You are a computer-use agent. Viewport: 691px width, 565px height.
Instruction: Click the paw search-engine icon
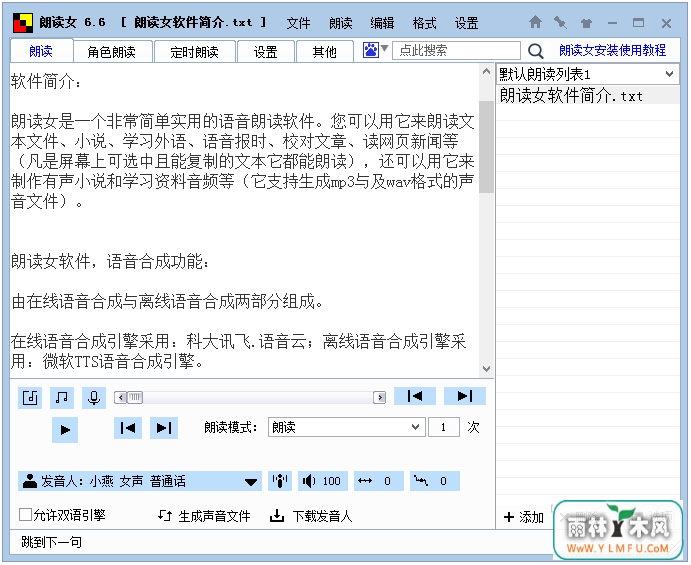pos(370,50)
